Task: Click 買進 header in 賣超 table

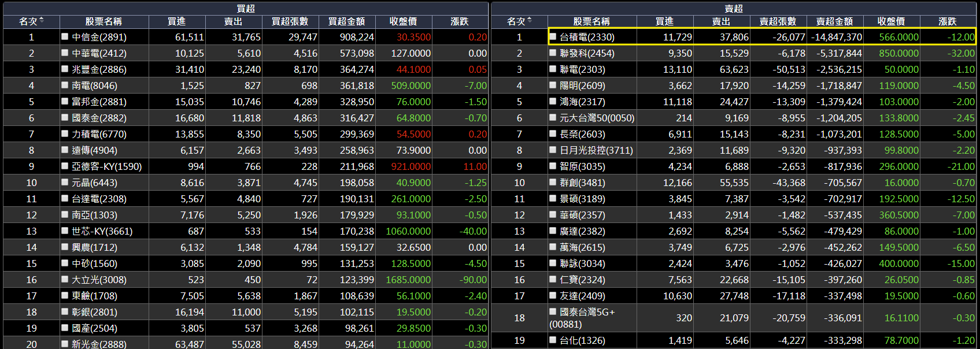Action: pos(664,21)
